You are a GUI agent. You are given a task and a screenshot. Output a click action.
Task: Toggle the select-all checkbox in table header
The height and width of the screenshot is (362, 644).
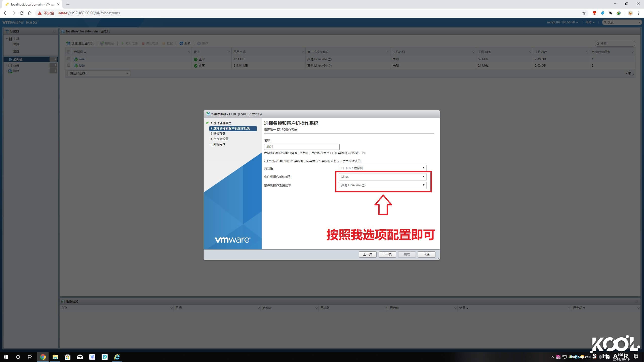pyautogui.click(x=69, y=52)
